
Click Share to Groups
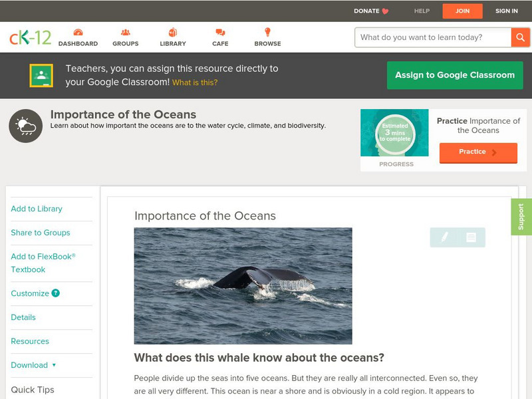click(x=41, y=233)
